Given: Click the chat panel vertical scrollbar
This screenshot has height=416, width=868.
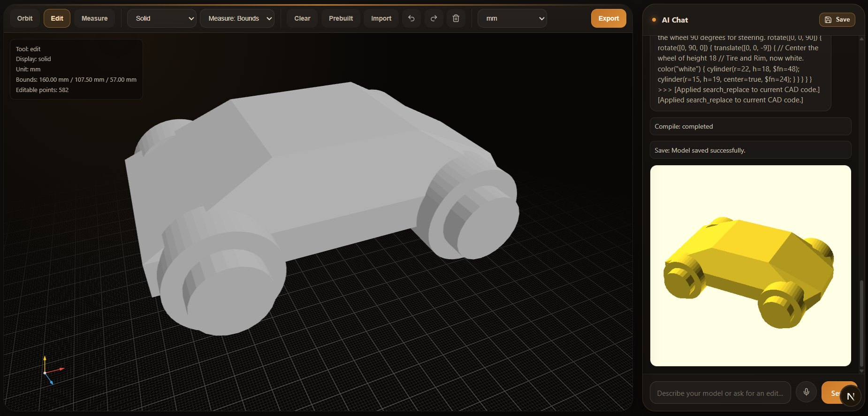Looking at the screenshot, I should 861,323.
